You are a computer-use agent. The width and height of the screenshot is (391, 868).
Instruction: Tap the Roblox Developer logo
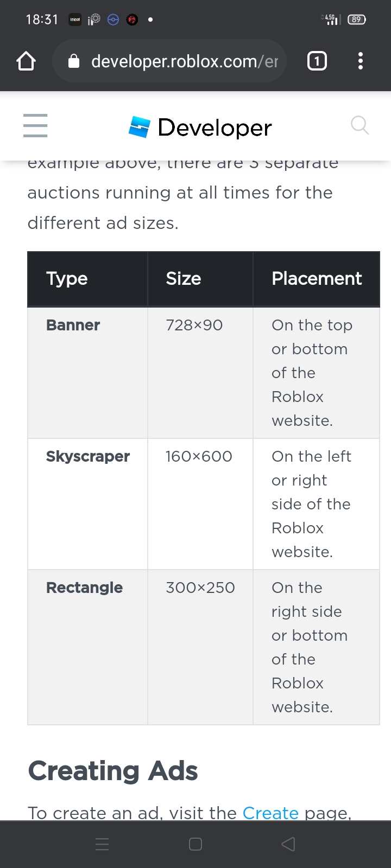click(200, 127)
